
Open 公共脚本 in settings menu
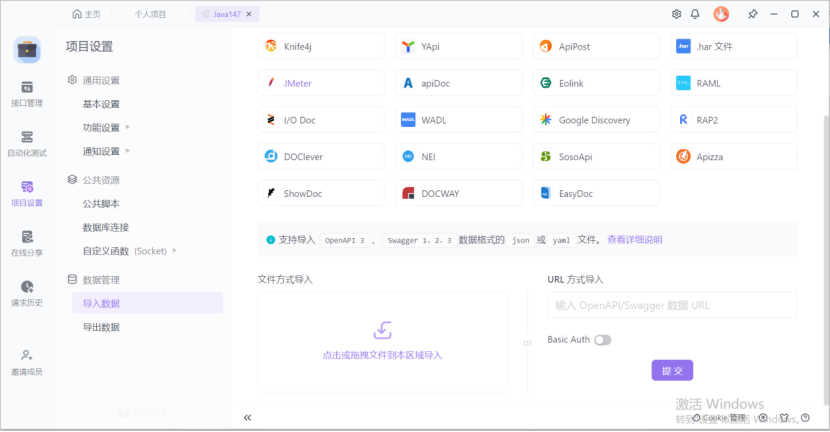[101, 204]
